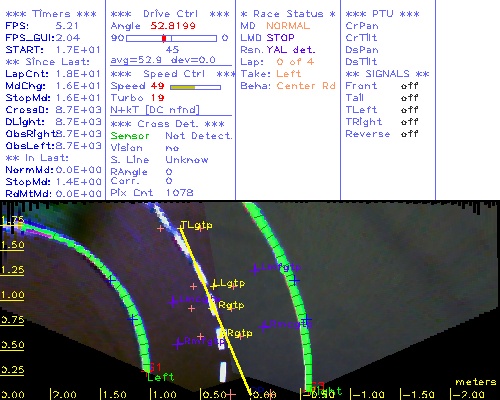
Task: Click the Angle value 52.8199
Action: (x=173, y=26)
